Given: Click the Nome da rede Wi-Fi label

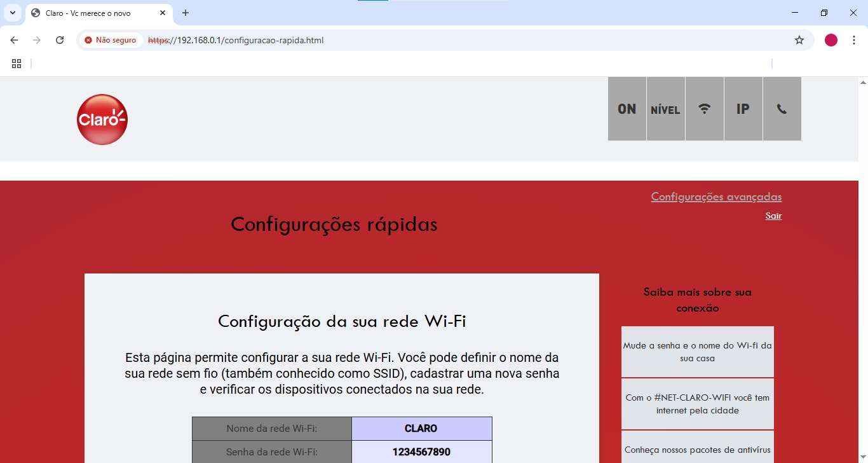Looking at the screenshot, I should (x=272, y=429).
